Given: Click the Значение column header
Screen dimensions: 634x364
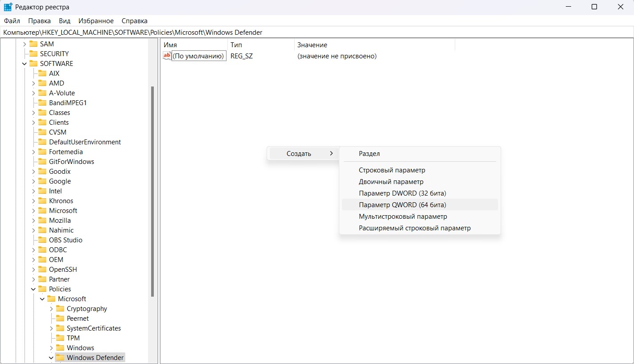Looking at the screenshot, I should (x=375, y=45).
